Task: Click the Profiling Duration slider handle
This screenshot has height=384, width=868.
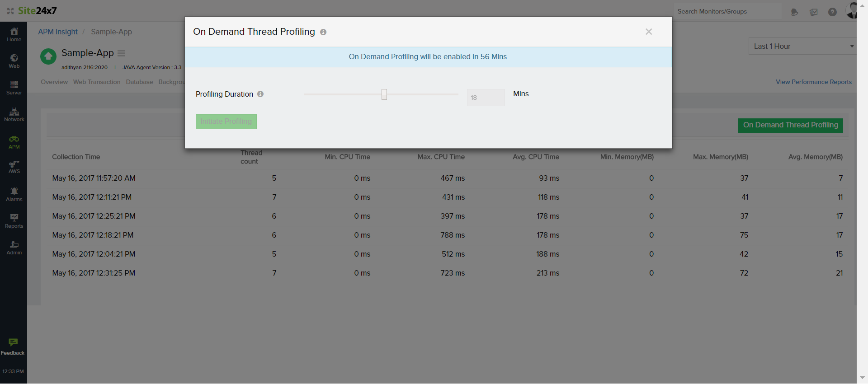Action: (384, 94)
